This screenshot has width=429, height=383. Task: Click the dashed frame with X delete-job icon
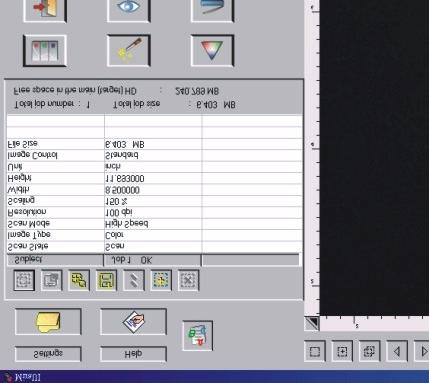click(188, 280)
